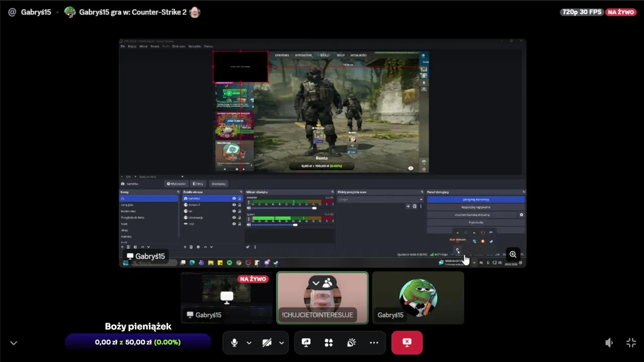Click the red NA ŻYWO badge at the top right

pos(621,12)
